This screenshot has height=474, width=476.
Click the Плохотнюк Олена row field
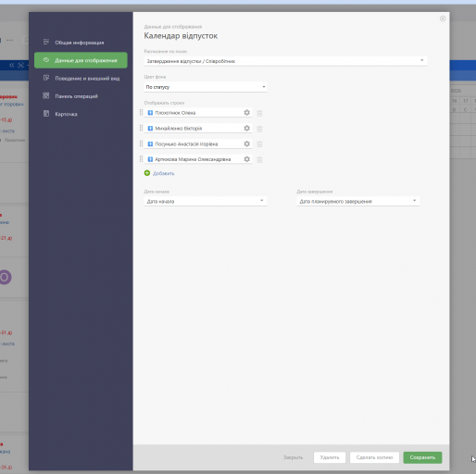point(198,113)
